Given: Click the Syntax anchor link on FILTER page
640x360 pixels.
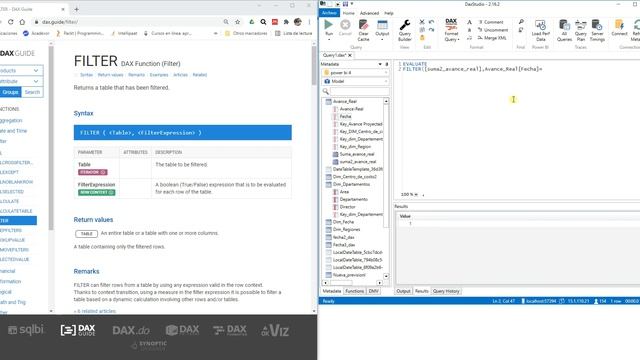Looking at the screenshot, I should [x=86, y=75].
